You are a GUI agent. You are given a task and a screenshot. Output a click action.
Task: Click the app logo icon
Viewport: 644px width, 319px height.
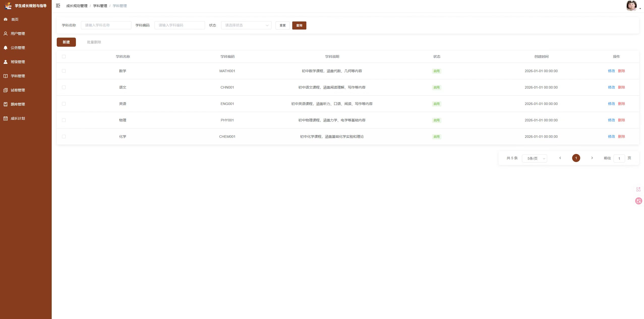8,6
